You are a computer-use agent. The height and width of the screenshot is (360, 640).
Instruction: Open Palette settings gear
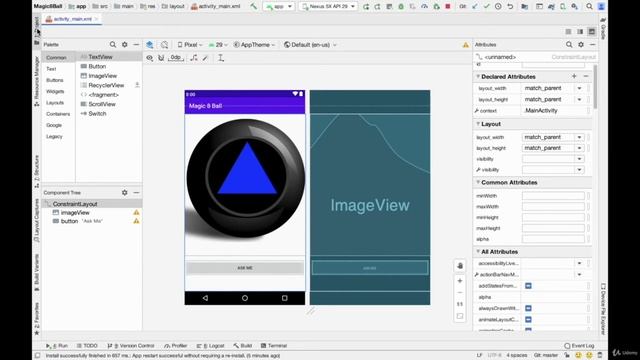point(124,44)
